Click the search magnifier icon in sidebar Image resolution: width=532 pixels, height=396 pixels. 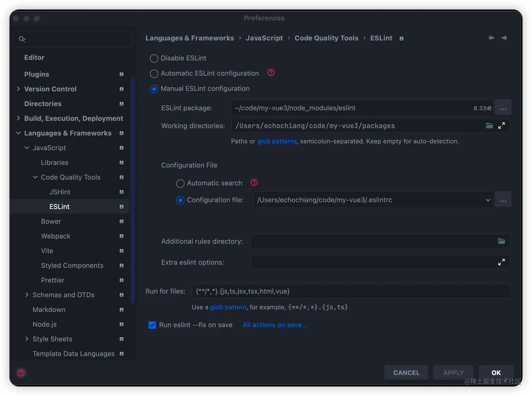tap(22, 39)
